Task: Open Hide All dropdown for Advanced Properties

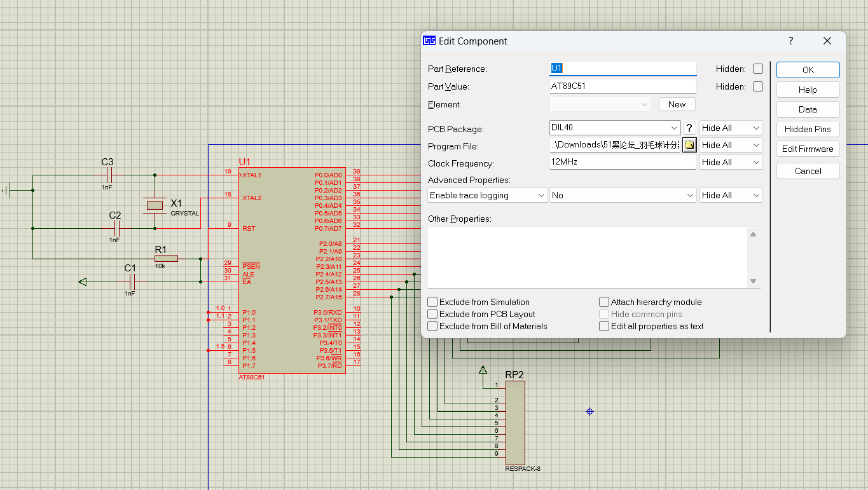Action: [x=731, y=195]
